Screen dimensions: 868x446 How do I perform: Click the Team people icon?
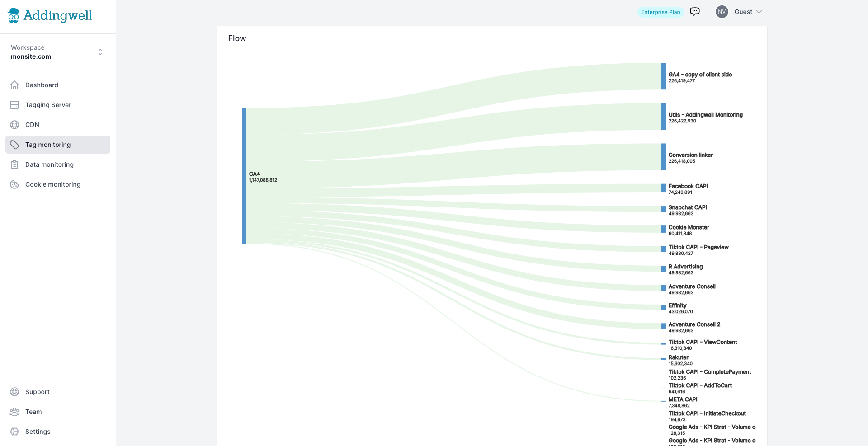pyautogui.click(x=14, y=412)
